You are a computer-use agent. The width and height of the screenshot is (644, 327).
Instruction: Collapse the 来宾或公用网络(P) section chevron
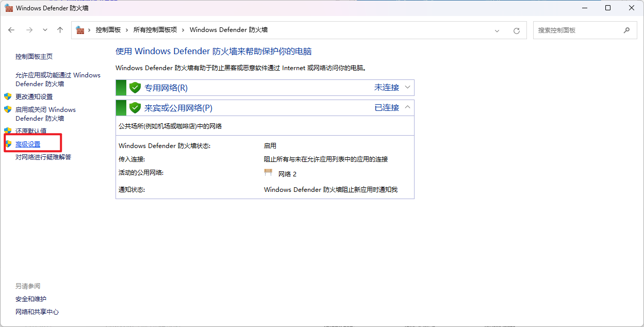pyautogui.click(x=407, y=107)
